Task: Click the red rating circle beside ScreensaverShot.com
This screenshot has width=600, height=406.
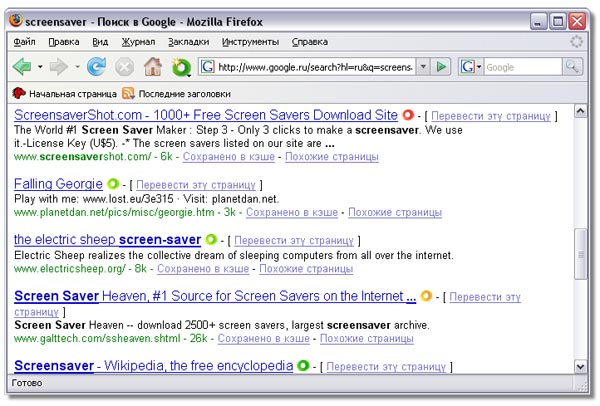Action: 408,115
